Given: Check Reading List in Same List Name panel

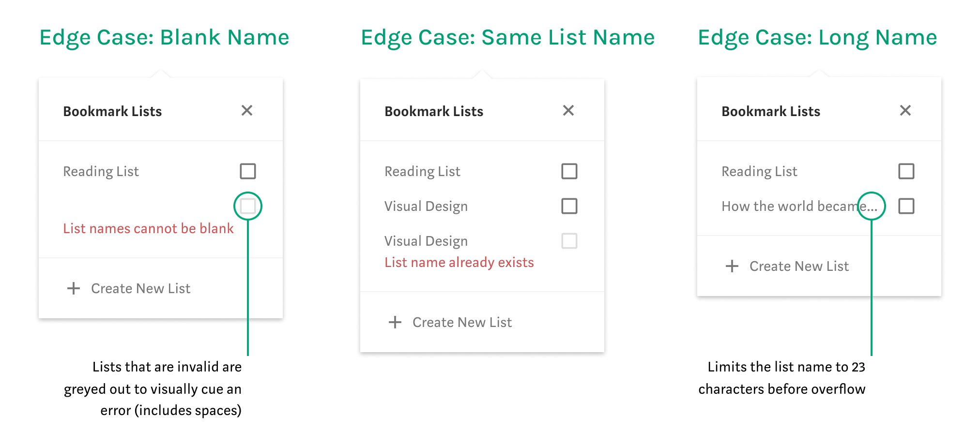Looking at the screenshot, I should (569, 171).
